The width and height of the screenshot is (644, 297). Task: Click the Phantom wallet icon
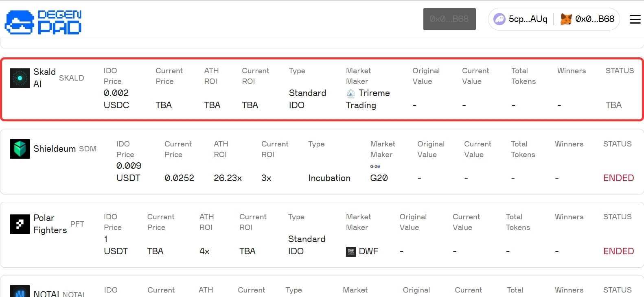pyautogui.click(x=499, y=19)
